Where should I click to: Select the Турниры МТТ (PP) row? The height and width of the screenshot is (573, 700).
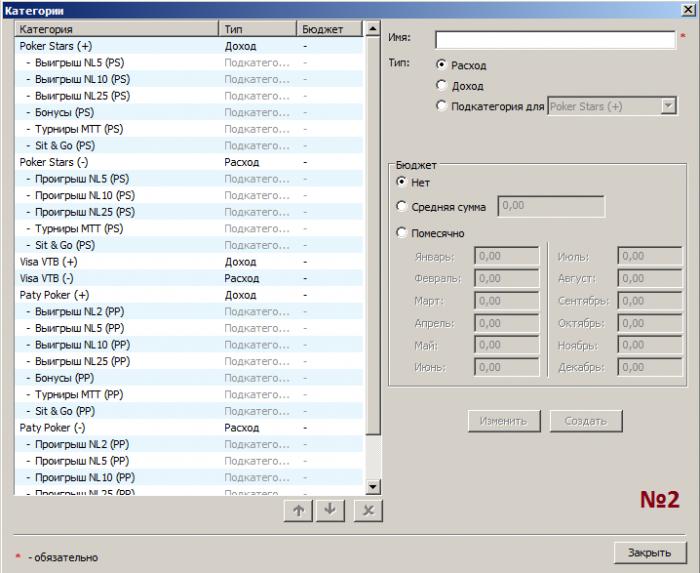pos(189,394)
